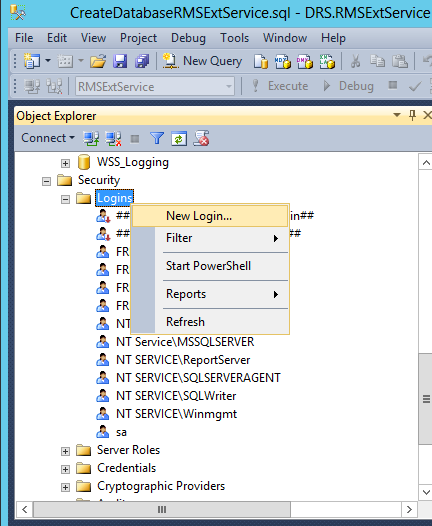Click the Analysis Services DMX Query icon
This screenshot has height=526, width=432.
click(x=305, y=62)
